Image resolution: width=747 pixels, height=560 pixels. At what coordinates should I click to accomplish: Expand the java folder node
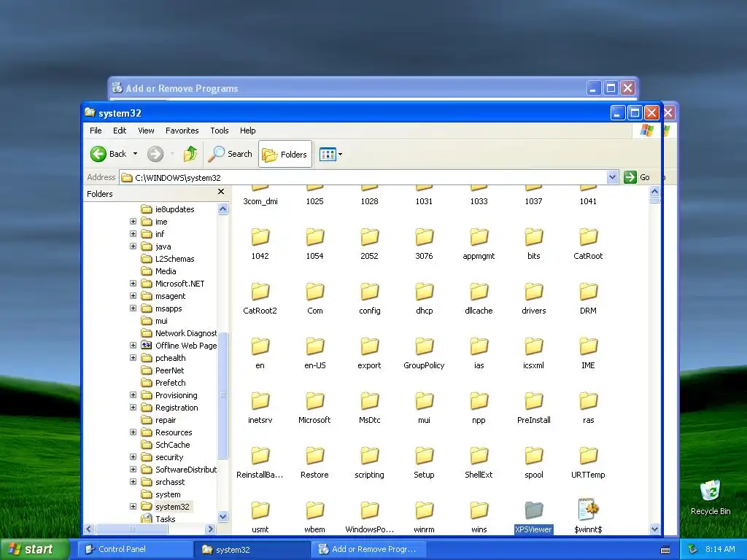point(133,246)
